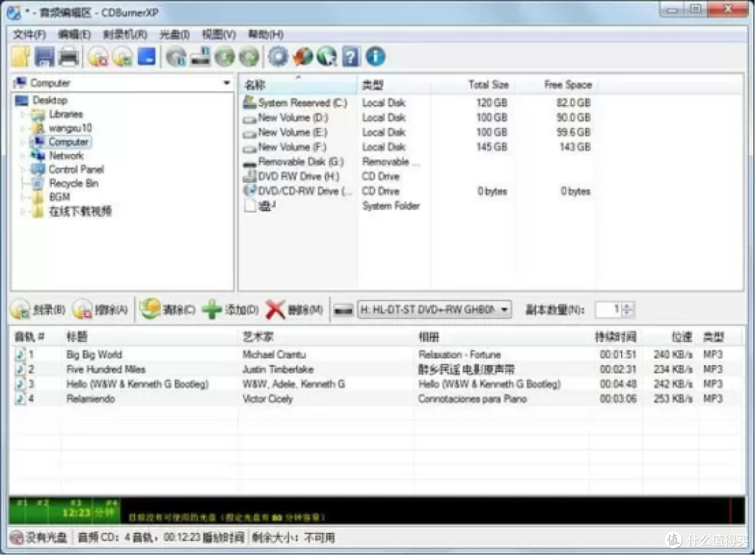Click the 擦除(A) erase button

pyautogui.click(x=101, y=310)
